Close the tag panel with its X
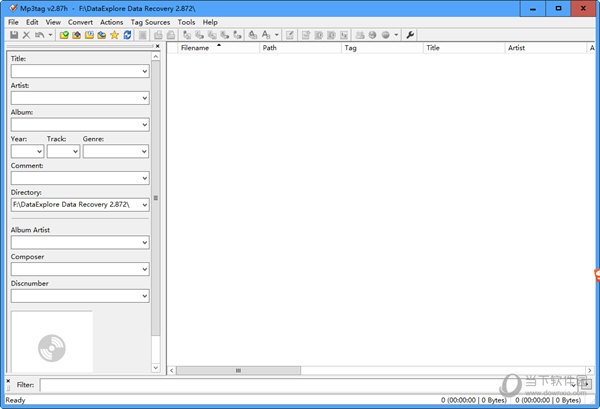The height and width of the screenshot is (409, 600). click(x=158, y=46)
